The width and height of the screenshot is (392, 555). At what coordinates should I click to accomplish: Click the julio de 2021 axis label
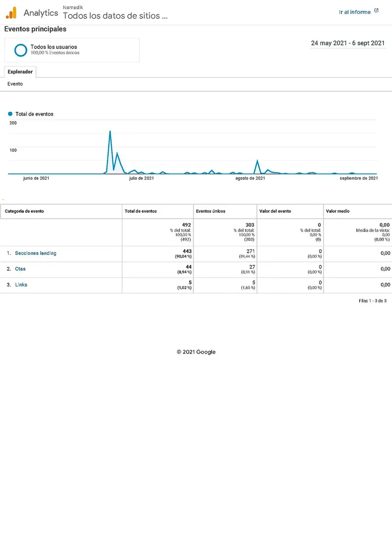point(142,178)
